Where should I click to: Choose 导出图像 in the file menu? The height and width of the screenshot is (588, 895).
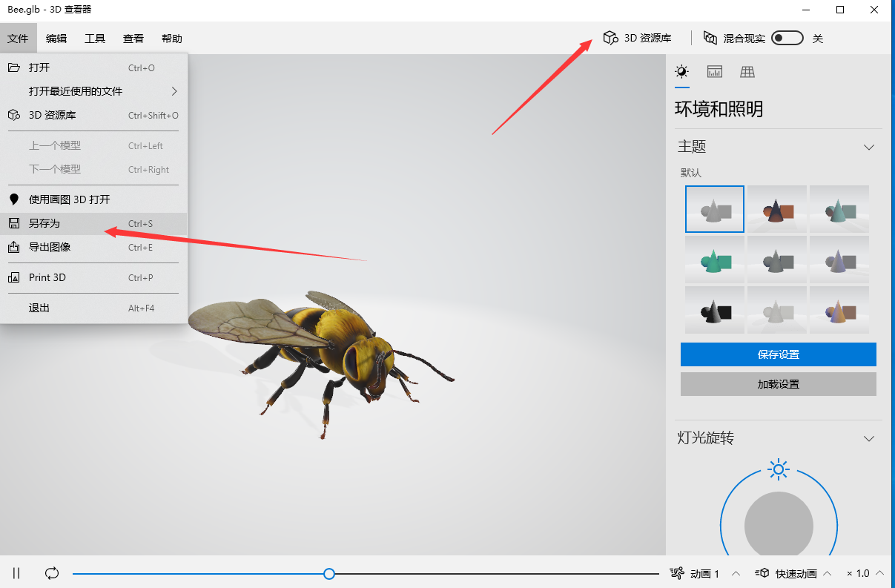click(93, 247)
